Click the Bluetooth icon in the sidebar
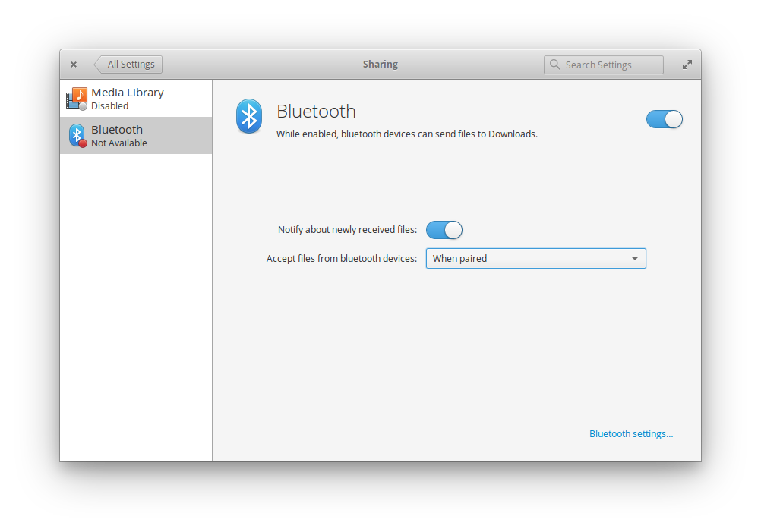Image resolution: width=761 pixels, height=532 pixels. click(x=77, y=136)
